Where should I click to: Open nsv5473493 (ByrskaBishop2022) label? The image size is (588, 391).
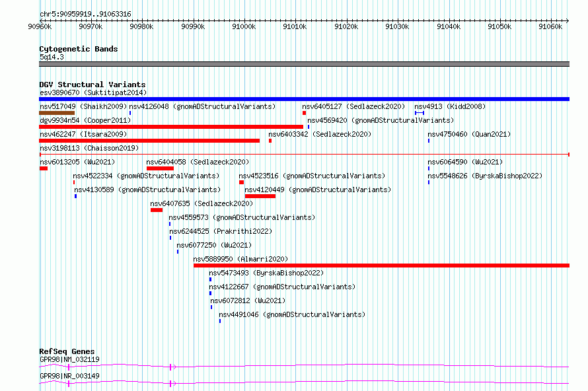266,273
